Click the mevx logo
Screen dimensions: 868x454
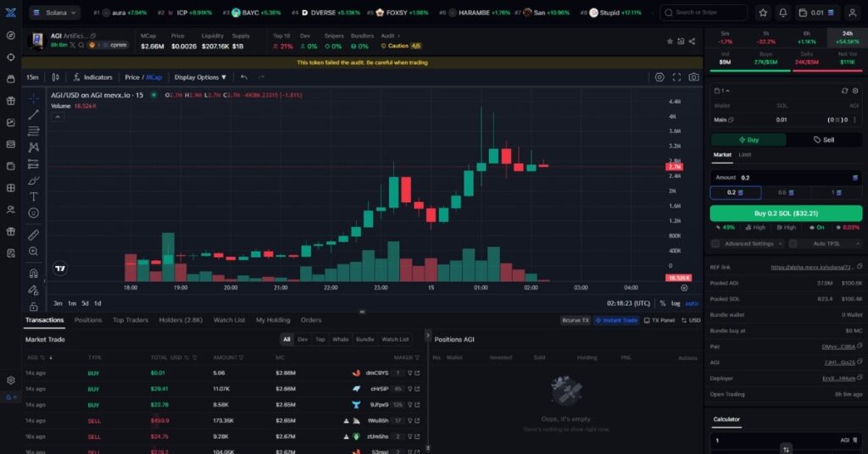tap(10, 12)
